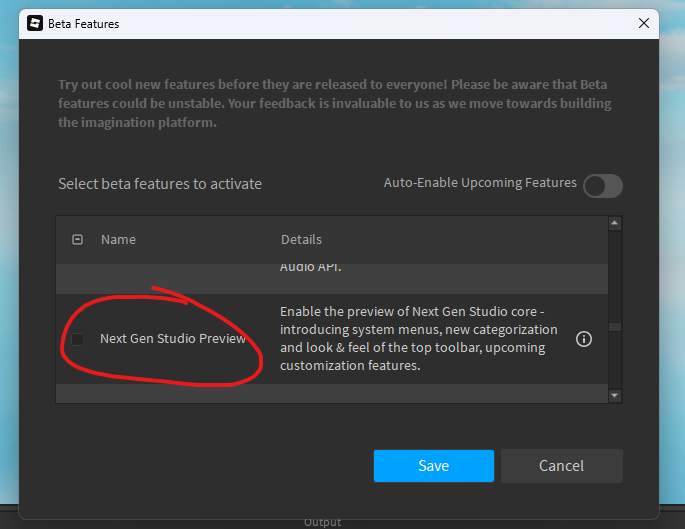Image resolution: width=685 pixels, height=529 pixels.
Task: Click the scroll down arrow of the features list
Action: point(615,395)
